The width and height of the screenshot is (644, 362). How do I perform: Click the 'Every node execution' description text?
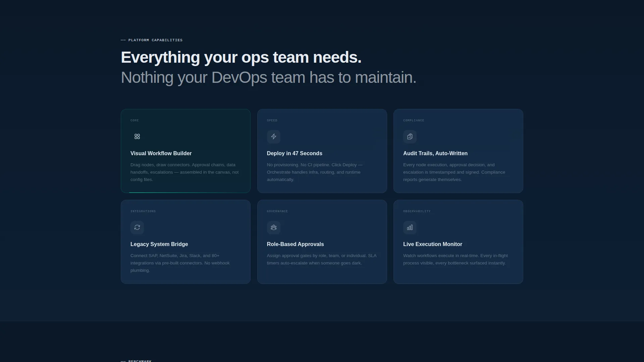coord(454,172)
